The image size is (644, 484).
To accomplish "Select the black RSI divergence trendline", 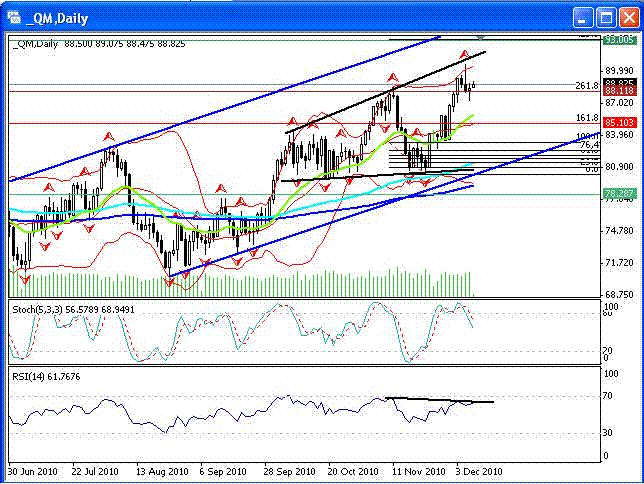I will [439, 399].
